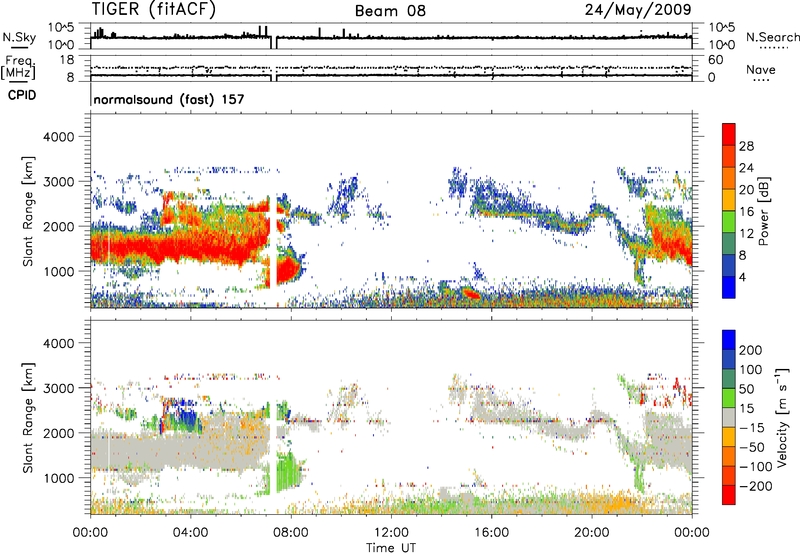Click the 'N.Sky' legend label

coord(19,37)
